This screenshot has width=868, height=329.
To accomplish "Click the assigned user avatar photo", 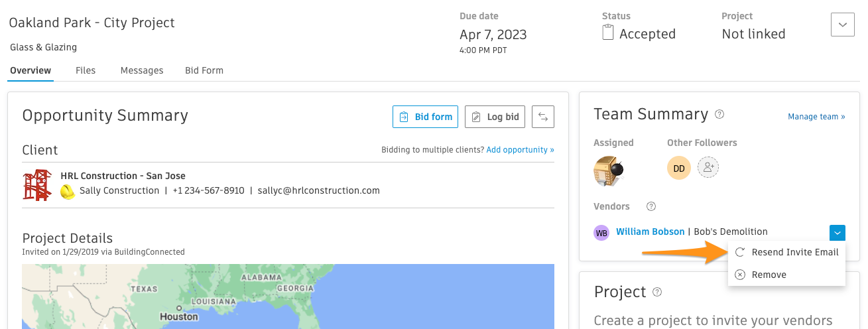I will (x=609, y=171).
